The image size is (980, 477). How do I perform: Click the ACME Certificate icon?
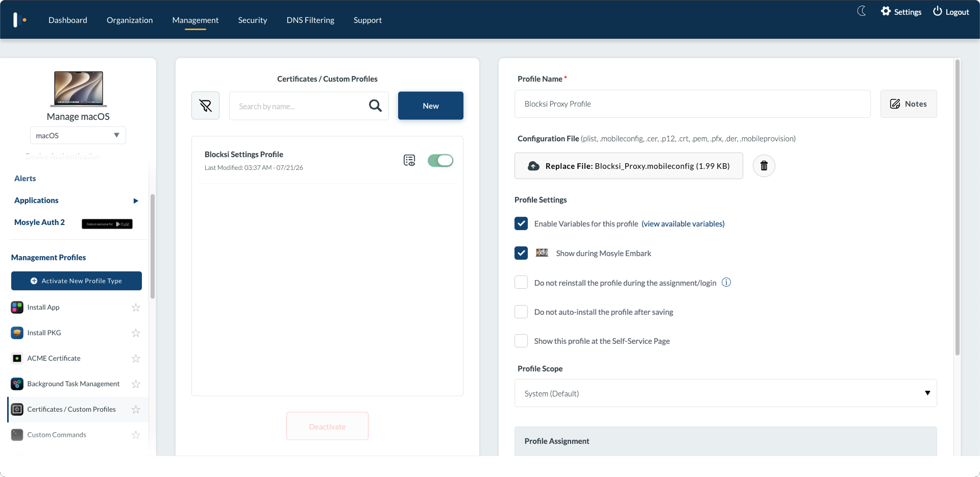tap(17, 358)
